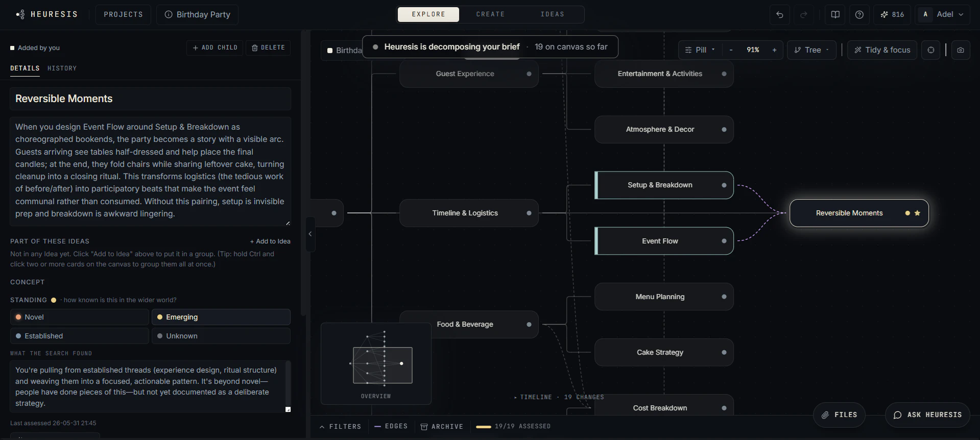Switch to Explore mode
The height and width of the screenshot is (440, 980).
tap(428, 14)
